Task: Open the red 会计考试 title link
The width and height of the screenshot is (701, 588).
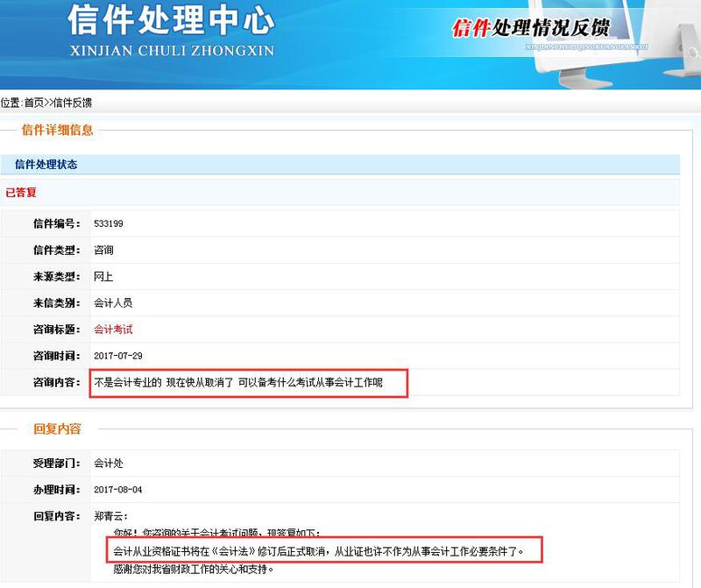Action: (113, 329)
